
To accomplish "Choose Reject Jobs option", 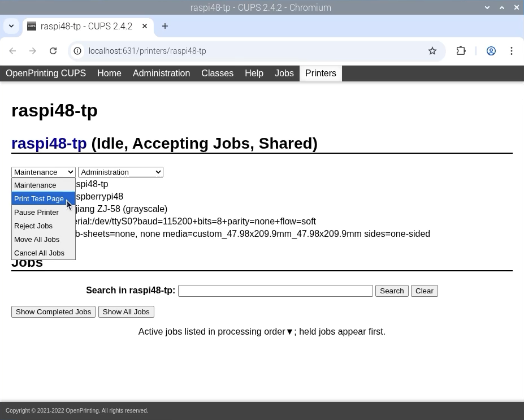I will (44, 226).
